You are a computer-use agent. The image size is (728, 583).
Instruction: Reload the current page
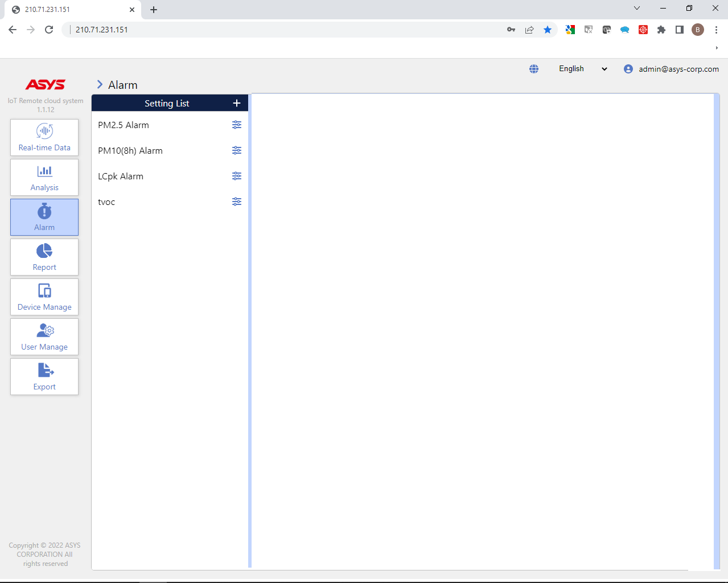(x=49, y=30)
